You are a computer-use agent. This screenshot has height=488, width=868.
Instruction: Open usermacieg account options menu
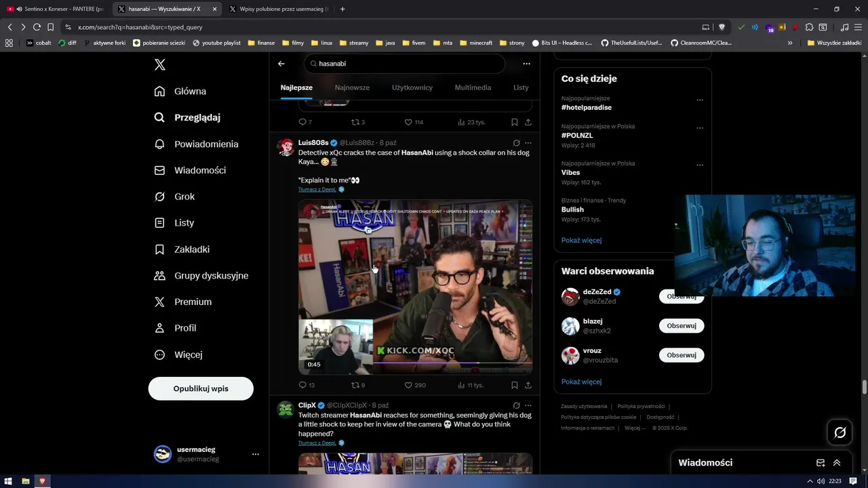pyautogui.click(x=255, y=454)
